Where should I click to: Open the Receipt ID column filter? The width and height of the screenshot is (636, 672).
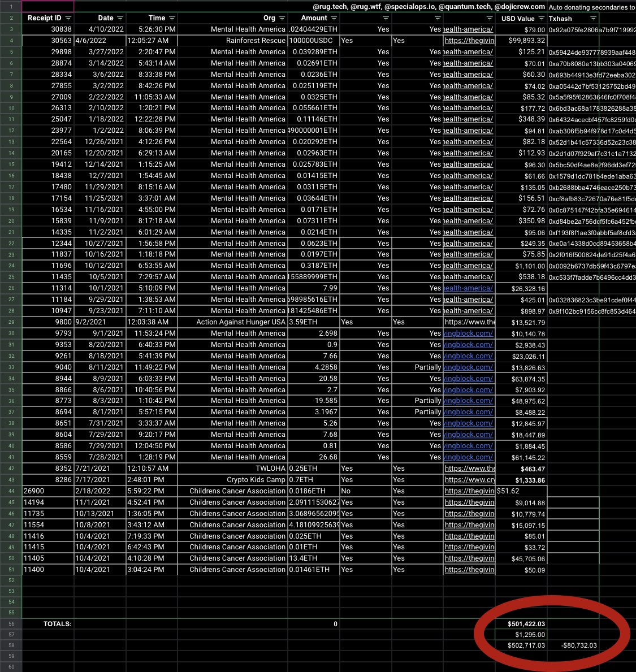click(68, 18)
